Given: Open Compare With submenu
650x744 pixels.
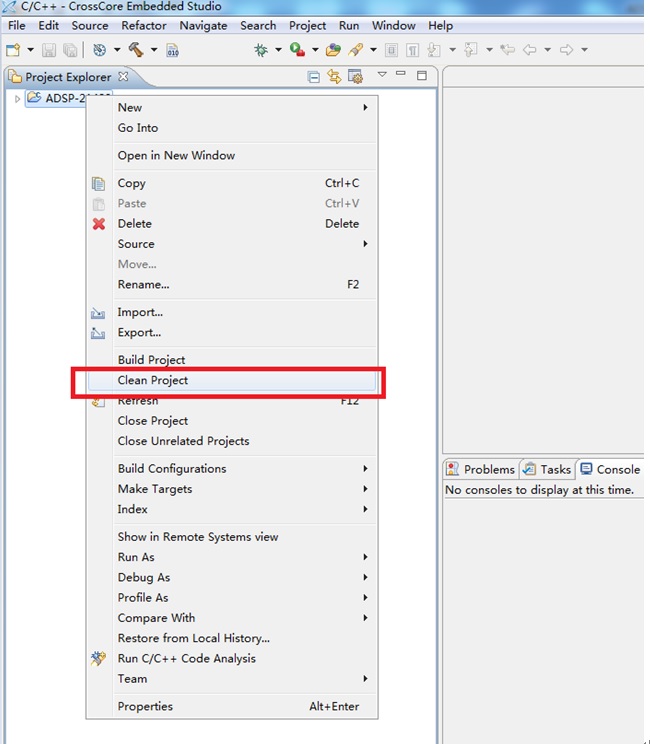Looking at the screenshot, I should (232, 618).
